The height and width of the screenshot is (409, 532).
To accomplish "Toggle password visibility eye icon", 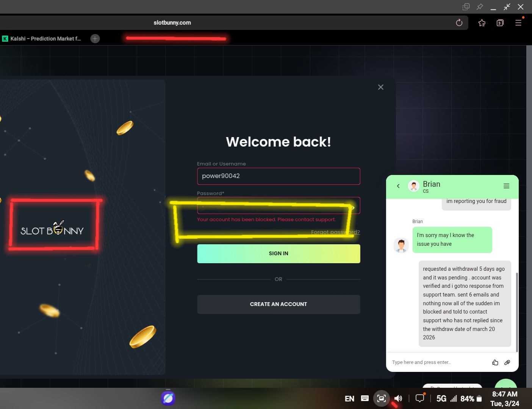I will tap(352, 207).
